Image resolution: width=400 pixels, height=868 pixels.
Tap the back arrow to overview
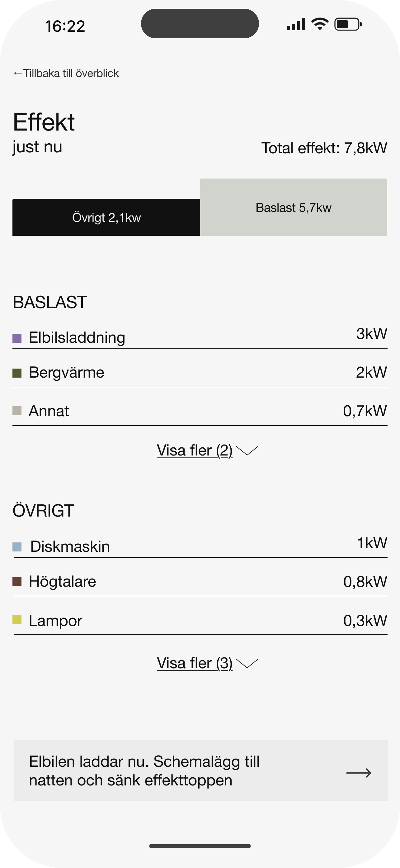point(17,74)
